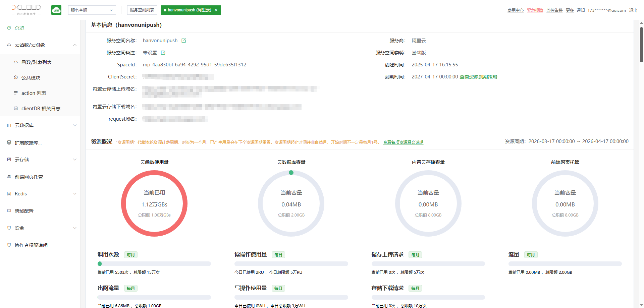The width and height of the screenshot is (644, 308).
Task: Edit the service space name hanvonunipush
Action: [x=184, y=41]
